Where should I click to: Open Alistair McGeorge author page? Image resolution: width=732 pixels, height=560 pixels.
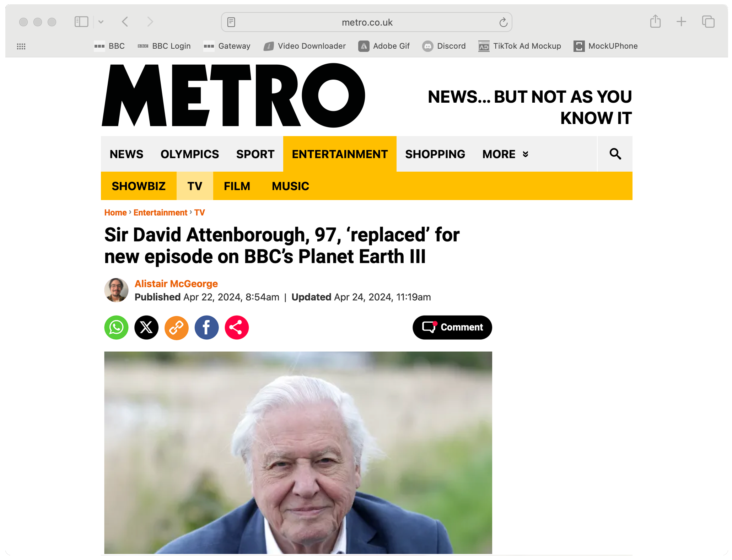tap(176, 284)
